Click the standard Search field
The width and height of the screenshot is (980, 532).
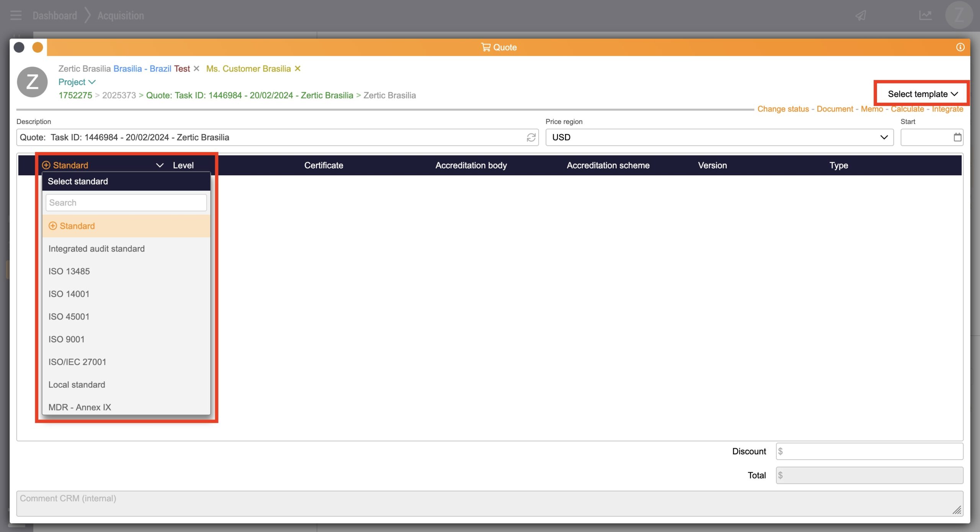(126, 203)
